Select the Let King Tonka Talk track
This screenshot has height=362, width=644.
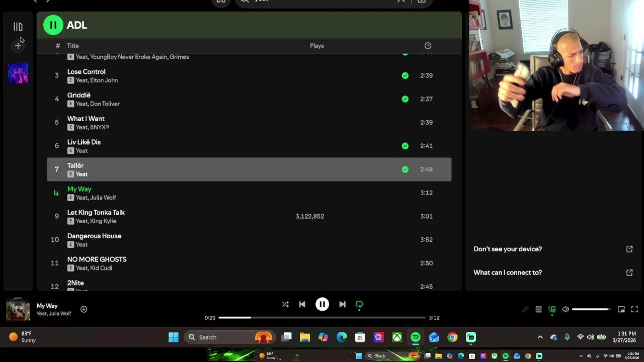click(249, 216)
